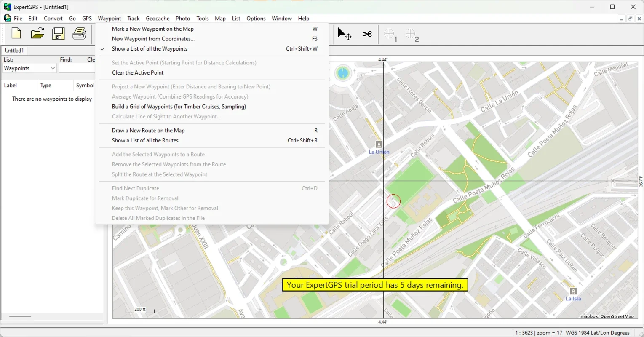644x337 pixels.
Task: Choose Clear the Active Point
Action: (x=212, y=73)
